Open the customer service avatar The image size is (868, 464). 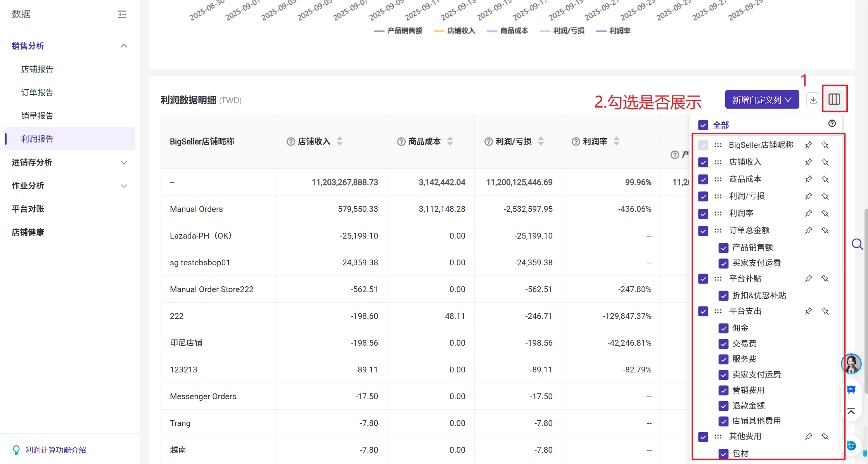[x=851, y=364]
